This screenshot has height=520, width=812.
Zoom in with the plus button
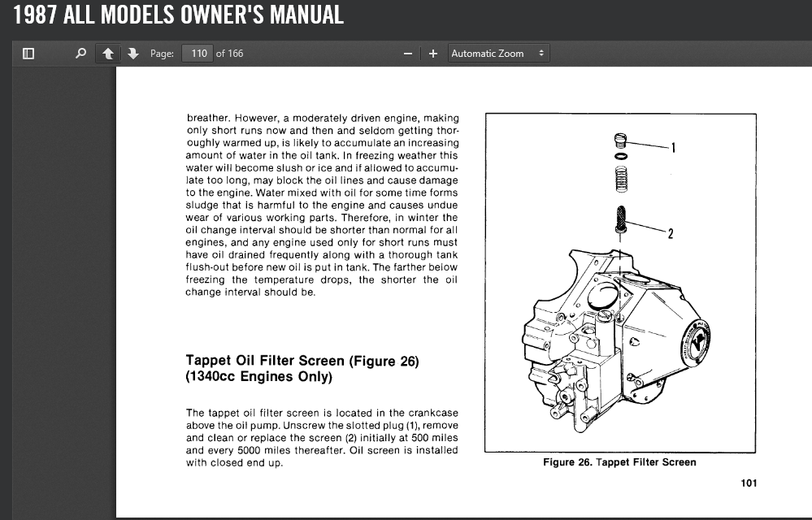tap(433, 54)
